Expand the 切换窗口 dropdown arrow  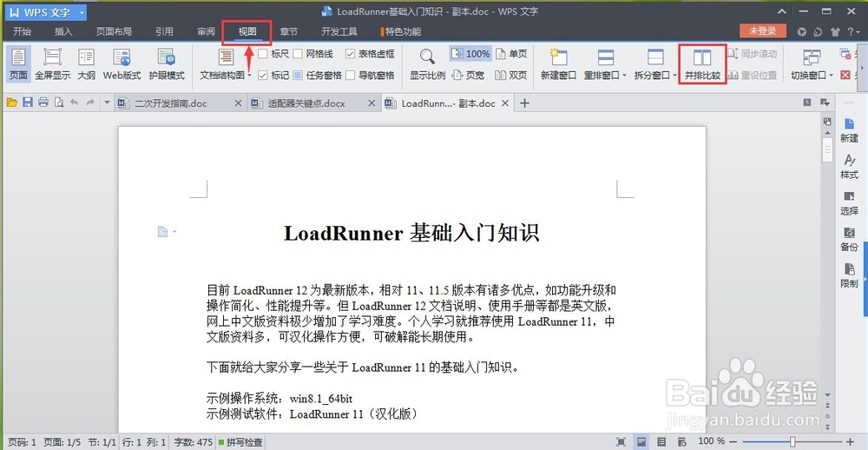[831, 76]
